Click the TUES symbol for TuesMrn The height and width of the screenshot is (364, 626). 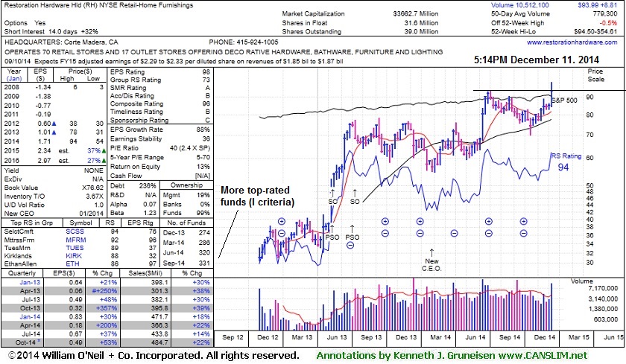coord(75,248)
